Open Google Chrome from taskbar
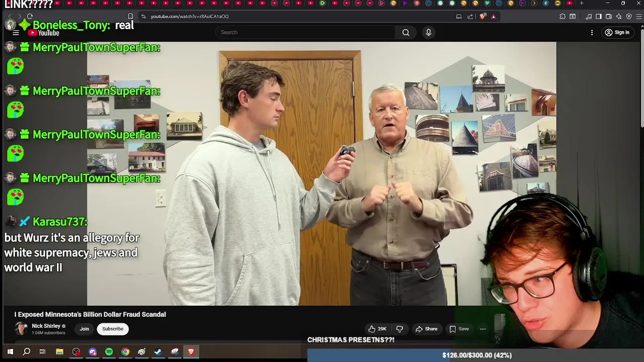The height and width of the screenshot is (362, 644). pyautogui.click(x=125, y=352)
